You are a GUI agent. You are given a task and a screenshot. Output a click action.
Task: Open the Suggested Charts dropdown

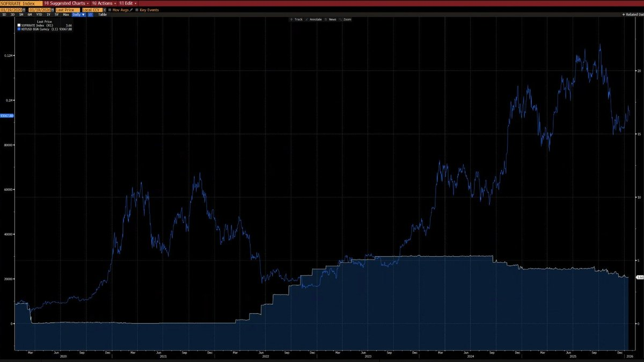(x=67, y=3)
